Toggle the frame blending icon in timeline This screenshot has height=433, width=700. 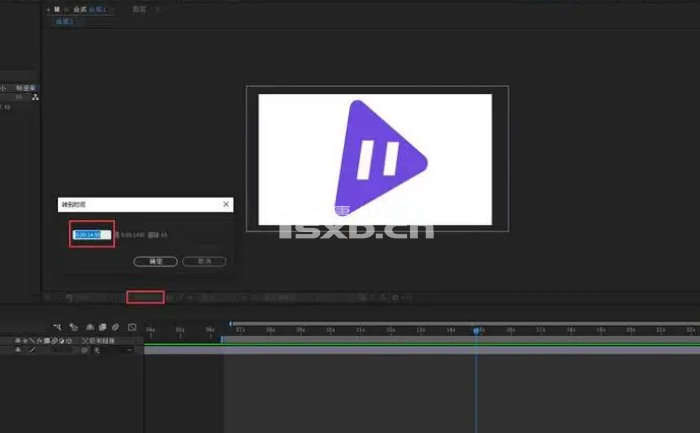(103, 327)
